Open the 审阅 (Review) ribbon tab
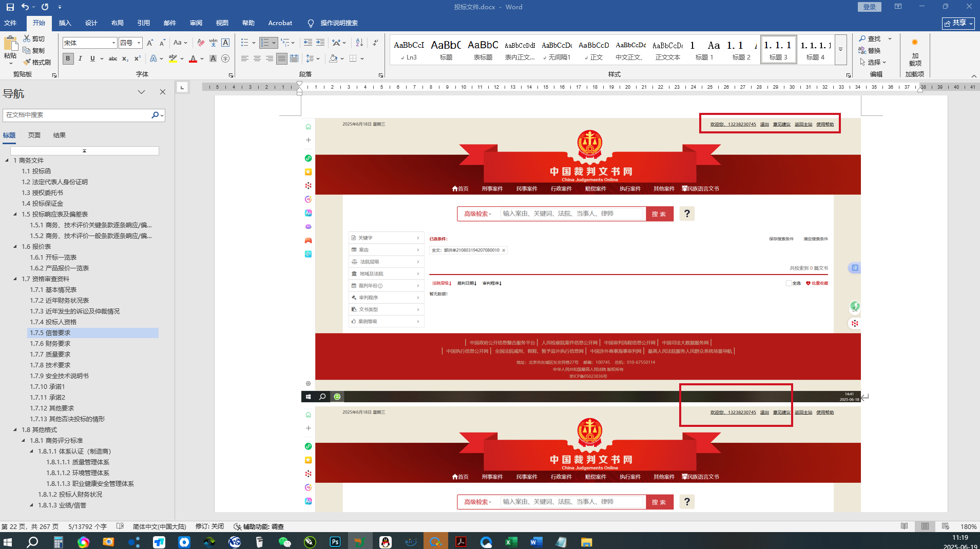 (x=196, y=23)
